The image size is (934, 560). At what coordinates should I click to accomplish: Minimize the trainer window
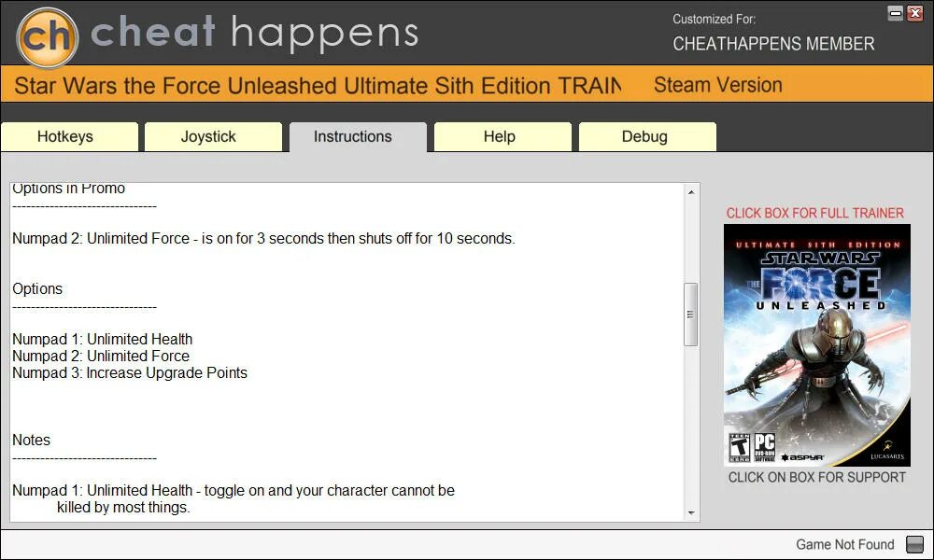(x=896, y=13)
